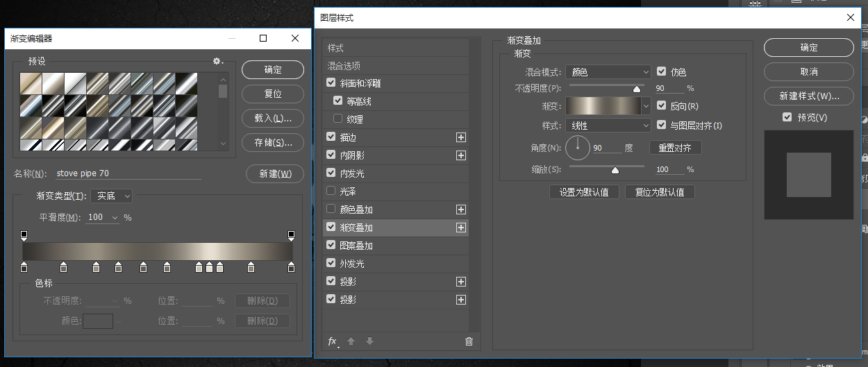The image size is (868, 367).
Task: Select the rightmost color stop below gradient bar
Action: click(x=291, y=267)
